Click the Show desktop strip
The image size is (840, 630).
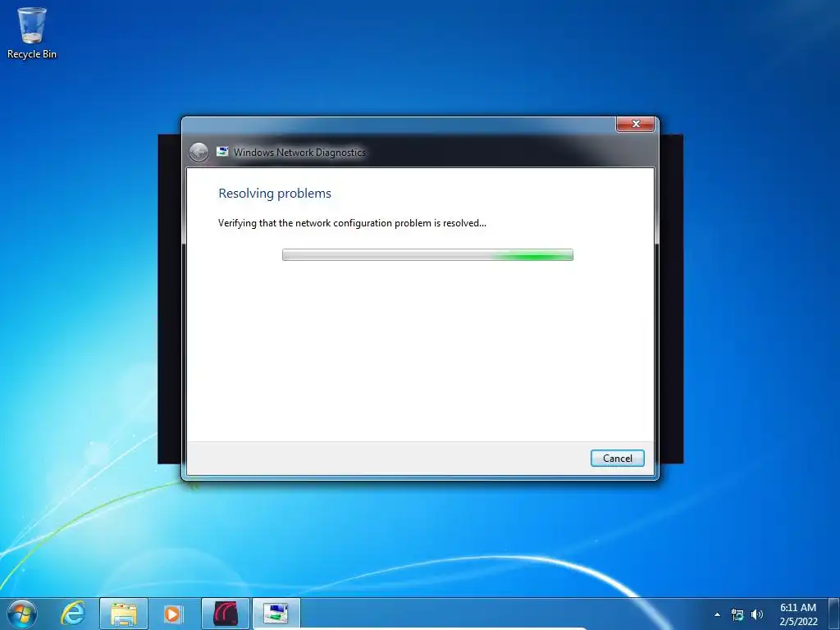(835, 614)
